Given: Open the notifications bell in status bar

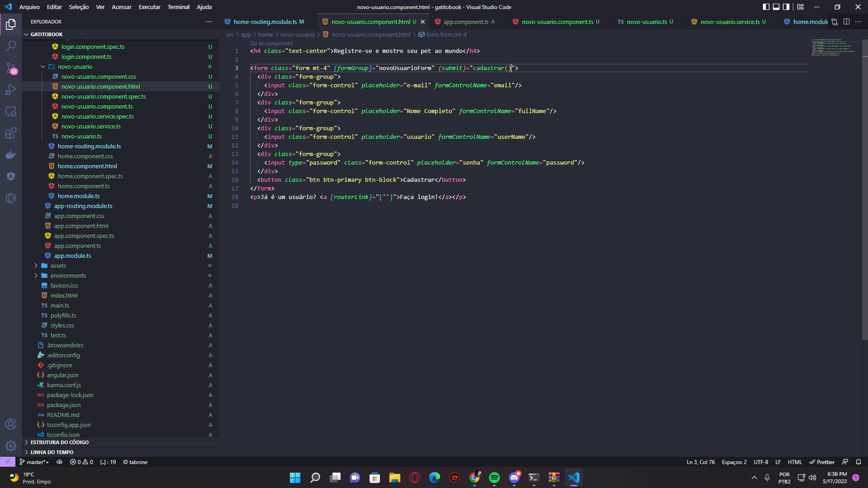Looking at the screenshot, I should pyautogui.click(x=858, y=462).
